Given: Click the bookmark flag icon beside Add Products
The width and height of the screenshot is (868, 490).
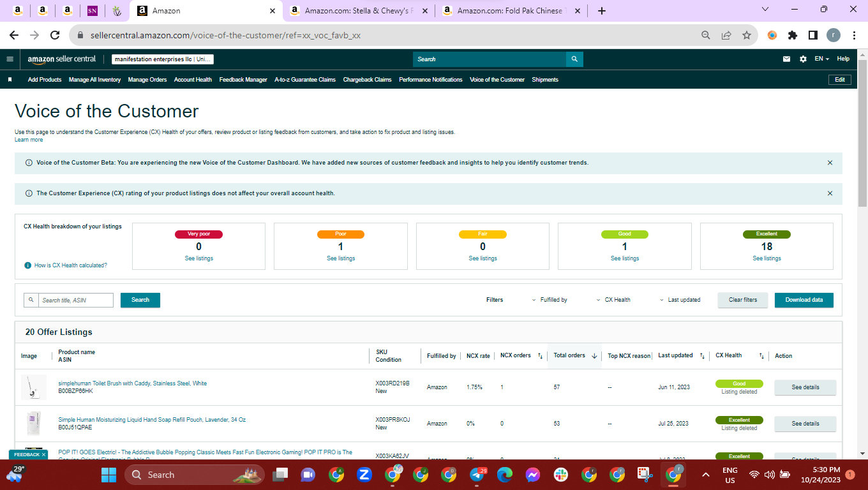Looking at the screenshot, I should 10,80.
